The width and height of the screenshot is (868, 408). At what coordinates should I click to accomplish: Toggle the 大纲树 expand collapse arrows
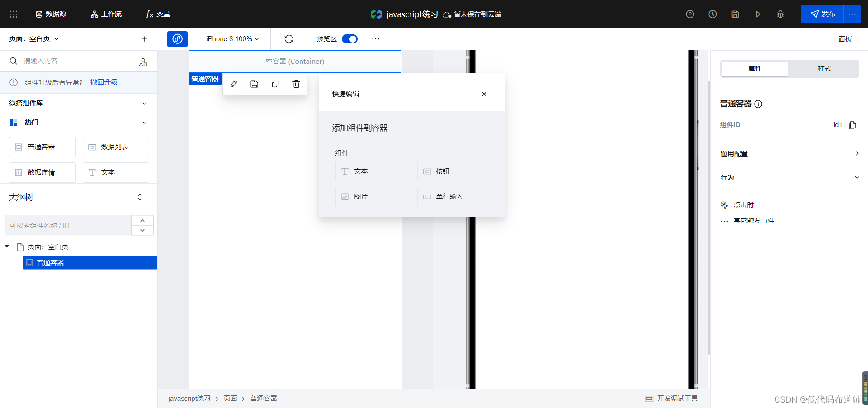pos(140,197)
